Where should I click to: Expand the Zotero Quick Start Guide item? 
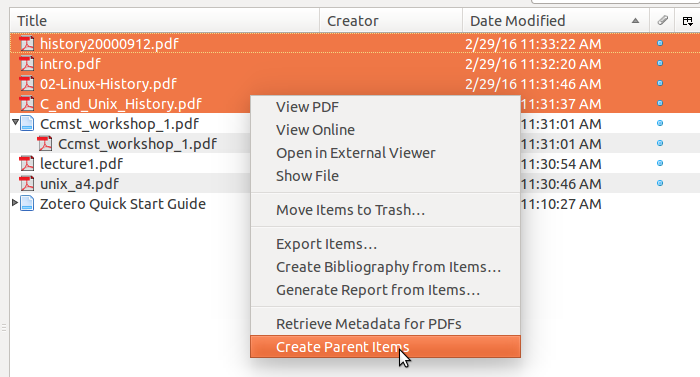pos(15,203)
